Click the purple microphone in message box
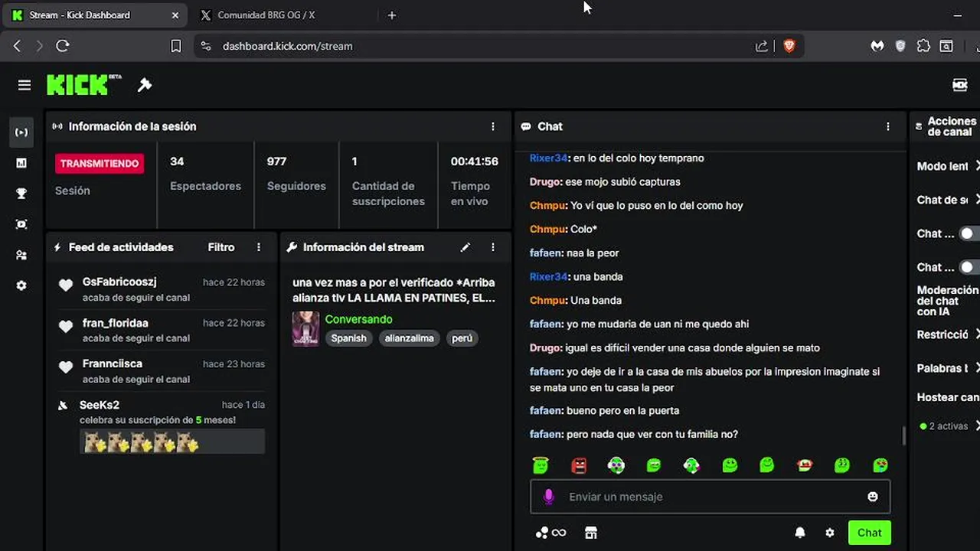 [x=548, y=497]
